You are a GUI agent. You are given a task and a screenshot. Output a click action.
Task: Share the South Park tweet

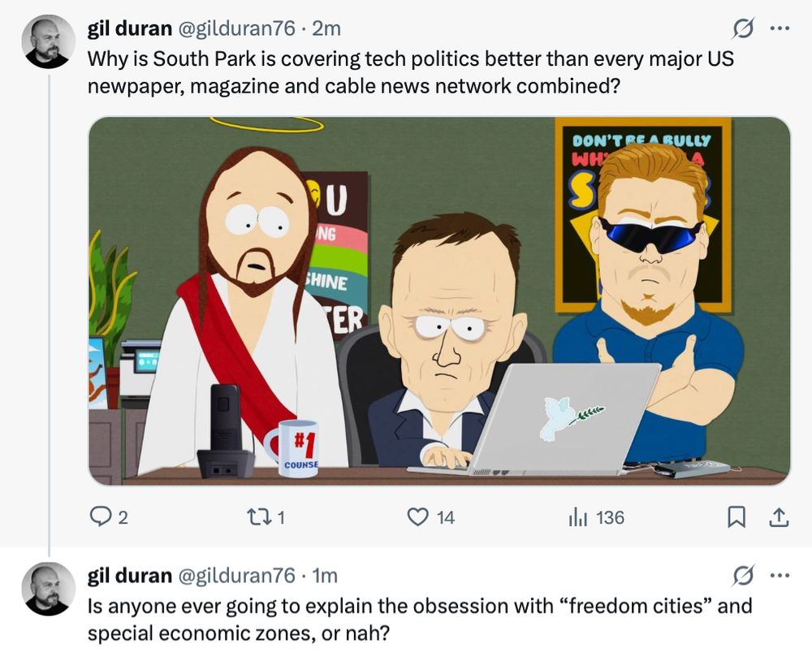(x=779, y=517)
